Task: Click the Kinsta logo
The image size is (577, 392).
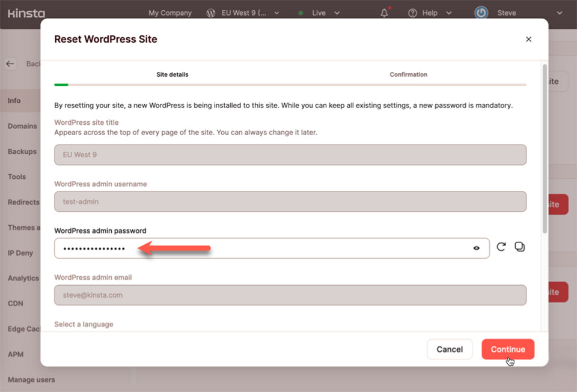Action: pos(25,13)
